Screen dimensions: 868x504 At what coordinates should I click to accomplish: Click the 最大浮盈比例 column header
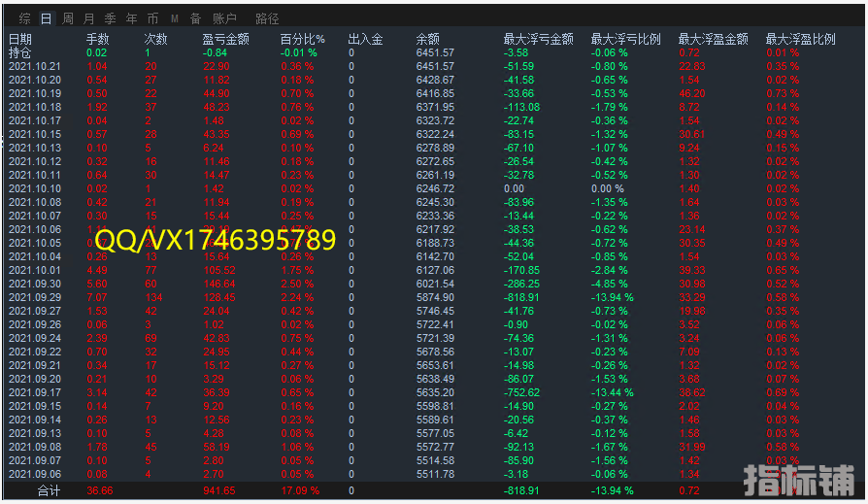[800, 40]
